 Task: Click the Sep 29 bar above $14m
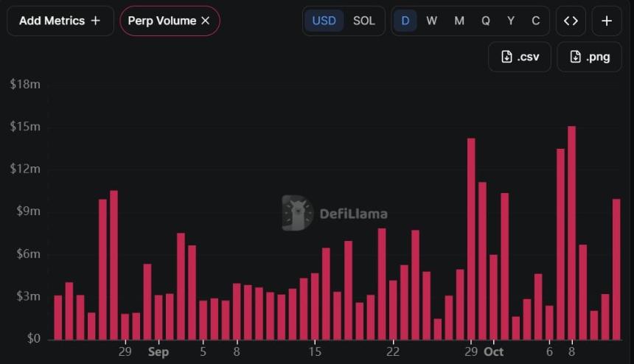coord(471,239)
